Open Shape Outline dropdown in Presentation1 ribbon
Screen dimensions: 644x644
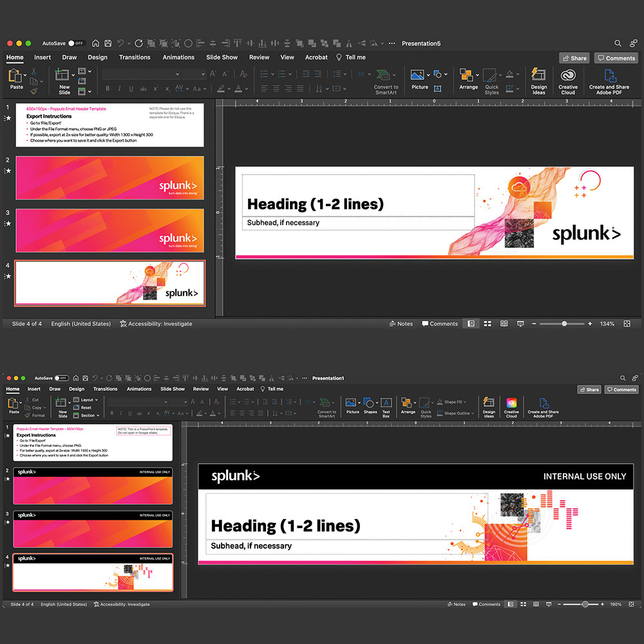[455, 413]
